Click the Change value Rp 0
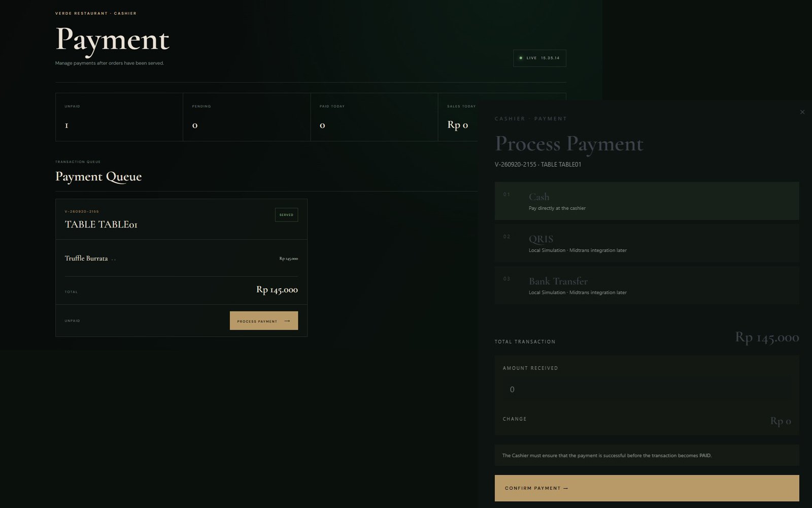 coord(781,421)
